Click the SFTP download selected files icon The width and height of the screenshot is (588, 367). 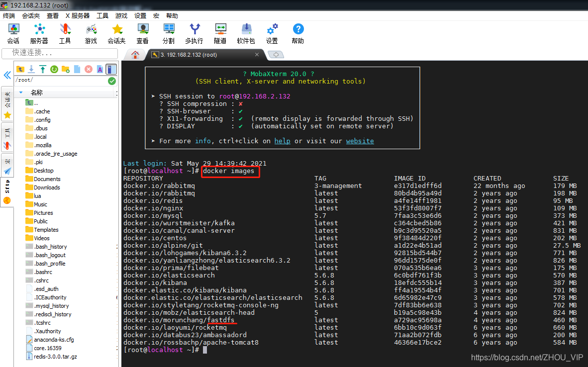tap(31, 69)
